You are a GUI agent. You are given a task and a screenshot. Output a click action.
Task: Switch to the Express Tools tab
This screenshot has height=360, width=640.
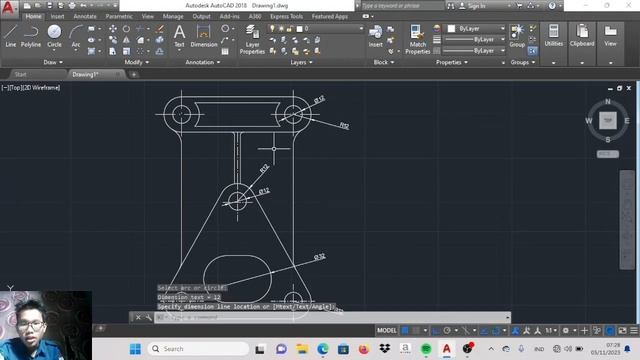click(287, 16)
